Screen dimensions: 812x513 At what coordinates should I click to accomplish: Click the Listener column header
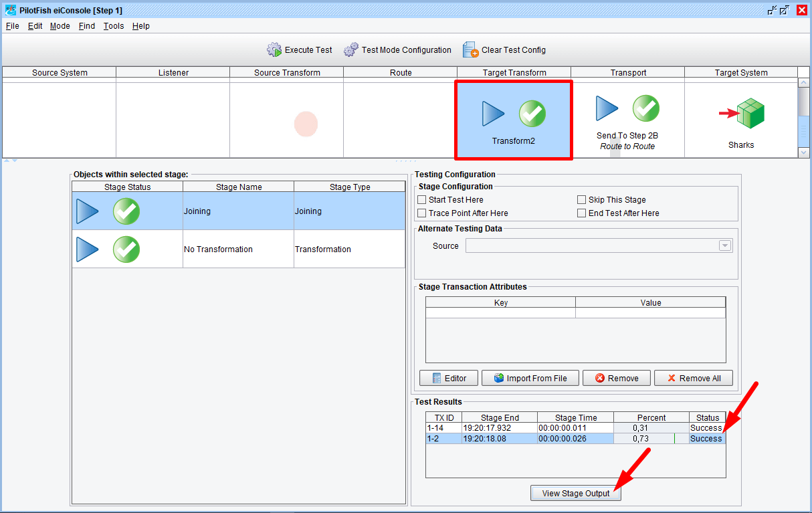tap(173, 73)
